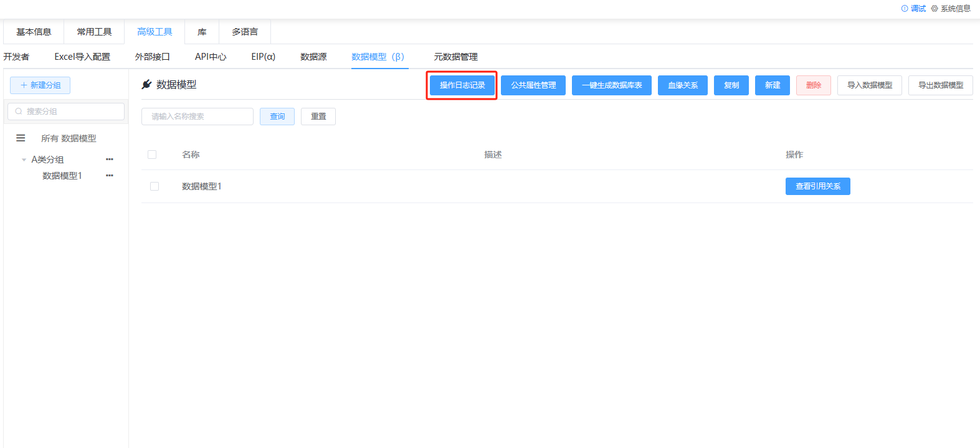Toggle the select-all checkbox in table header
Viewport: 980px width, 448px height.
click(152, 155)
